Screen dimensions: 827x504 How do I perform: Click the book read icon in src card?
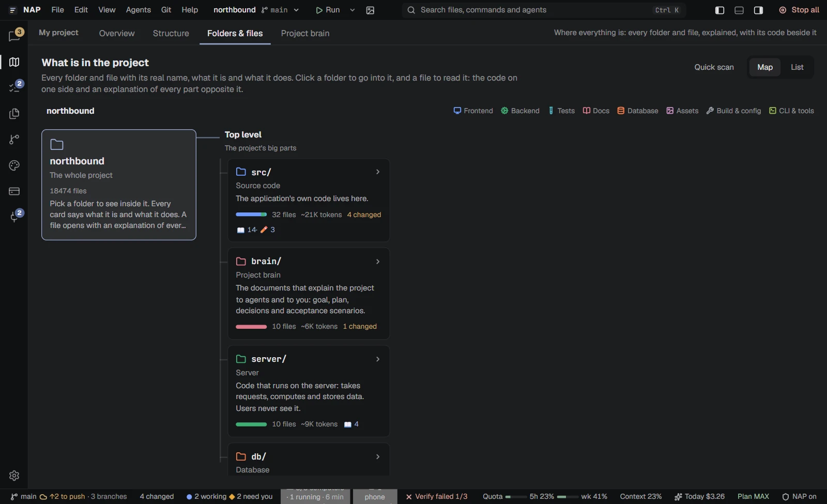240,230
